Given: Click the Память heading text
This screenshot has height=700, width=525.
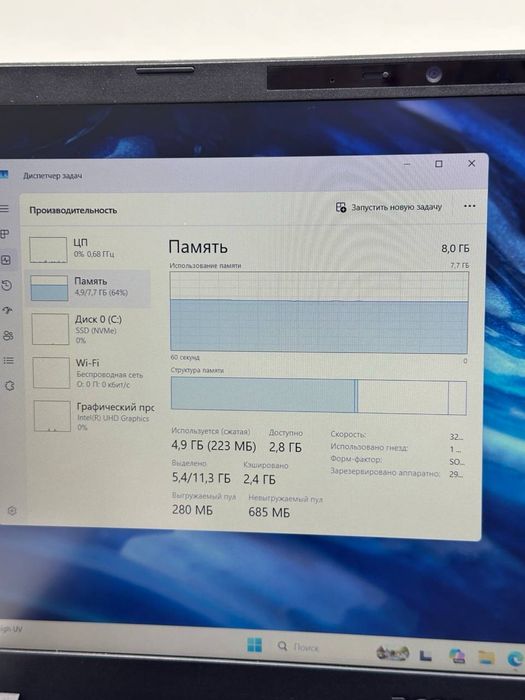Looking at the screenshot, I should (x=198, y=247).
